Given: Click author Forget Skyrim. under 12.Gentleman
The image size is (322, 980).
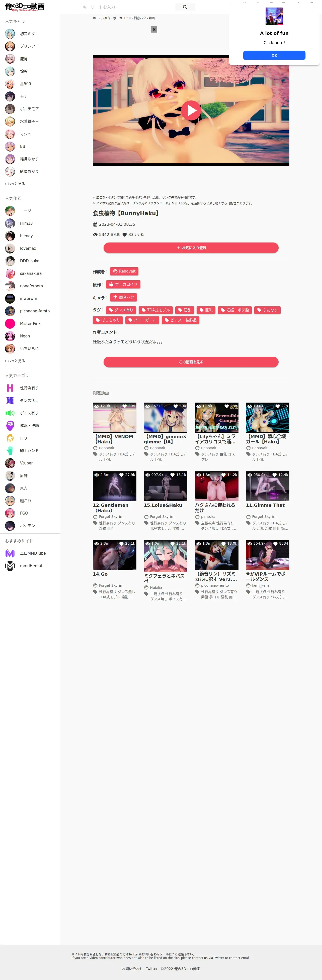Looking at the screenshot, I should (112, 517).
